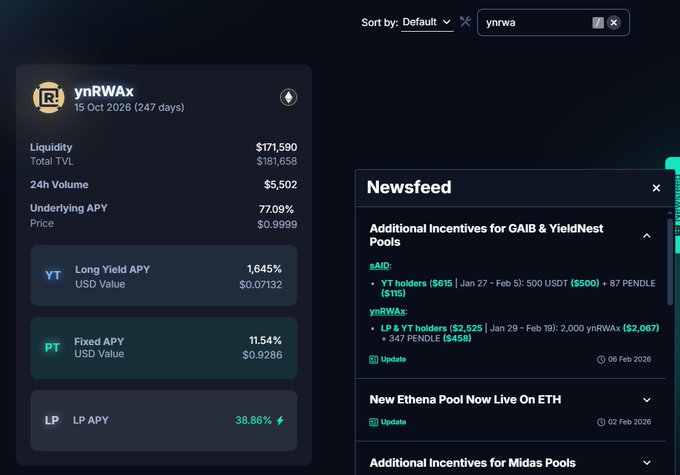Screen dimensions: 680x475
Task: Click the clock icon beside 06 Feb 2026
Action: (601, 358)
